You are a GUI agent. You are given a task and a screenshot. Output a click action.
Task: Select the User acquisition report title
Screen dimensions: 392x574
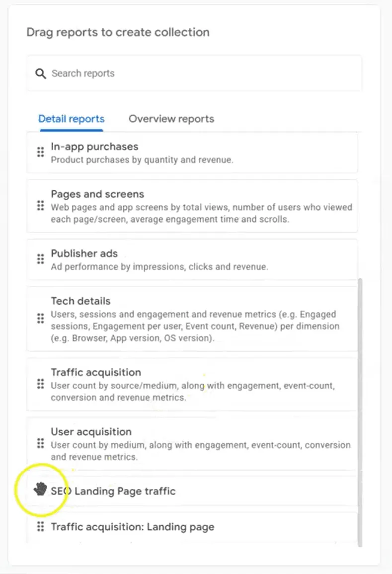[x=91, y=431]
